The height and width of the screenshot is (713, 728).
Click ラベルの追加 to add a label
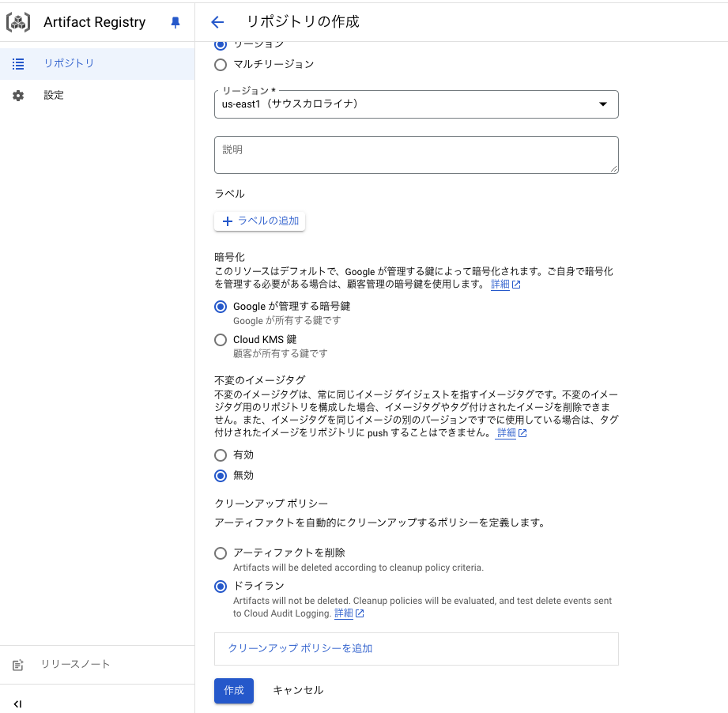259,221
